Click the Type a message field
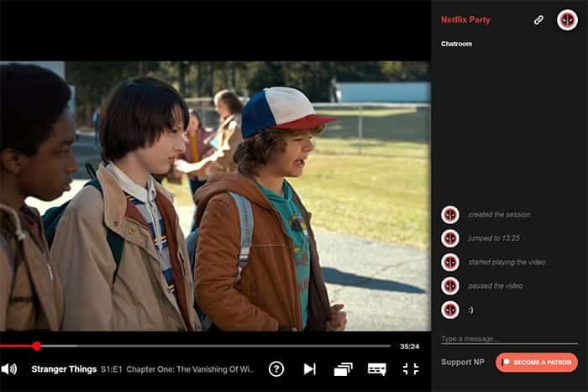The width and height of the screenshot is (588, 392). pos(509,339)
